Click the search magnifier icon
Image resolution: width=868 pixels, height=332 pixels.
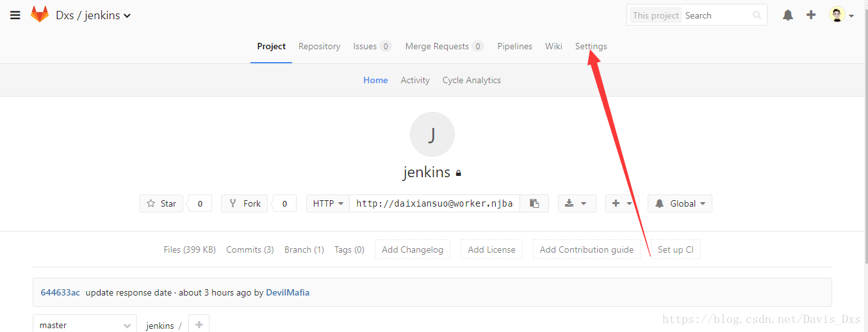pos(757,15)
